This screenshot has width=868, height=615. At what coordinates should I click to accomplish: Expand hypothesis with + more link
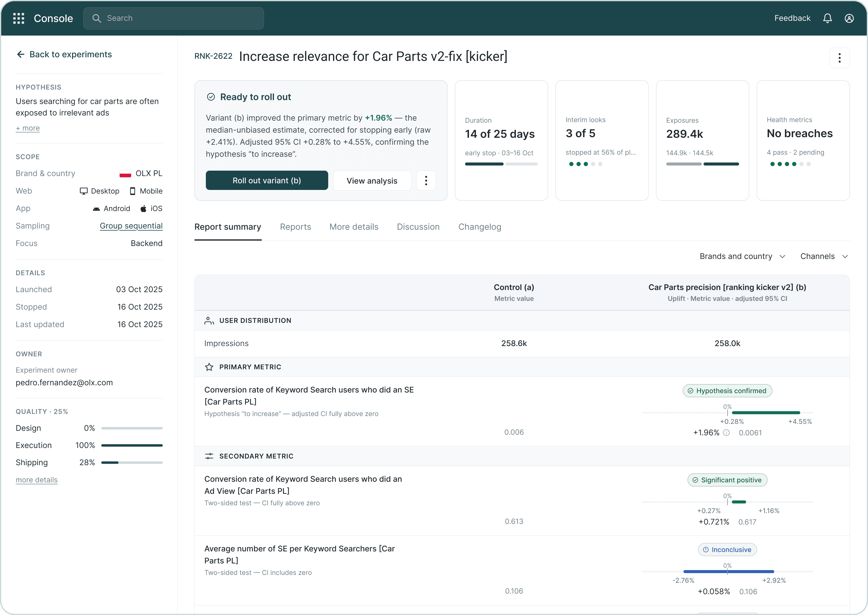28,128
